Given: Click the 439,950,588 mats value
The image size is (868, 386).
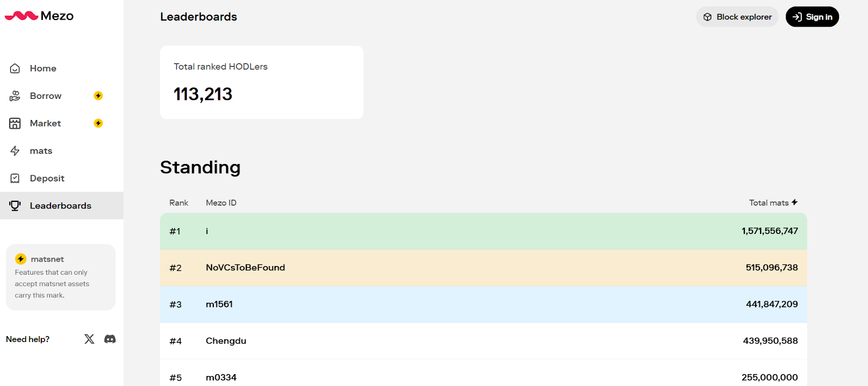Looking at the screenshot, I should click(x=770, y=341).
